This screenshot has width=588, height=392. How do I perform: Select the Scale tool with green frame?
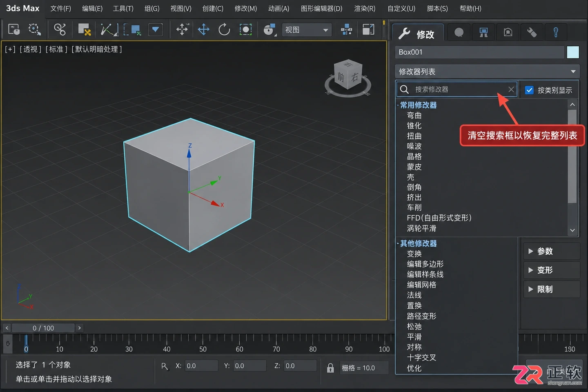[x=245, y=29]
